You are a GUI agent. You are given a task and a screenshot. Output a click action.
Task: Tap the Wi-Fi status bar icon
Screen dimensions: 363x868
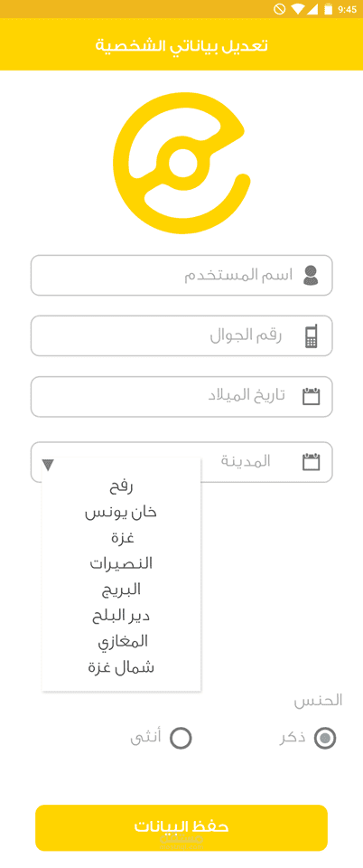[x=298, y=9]
